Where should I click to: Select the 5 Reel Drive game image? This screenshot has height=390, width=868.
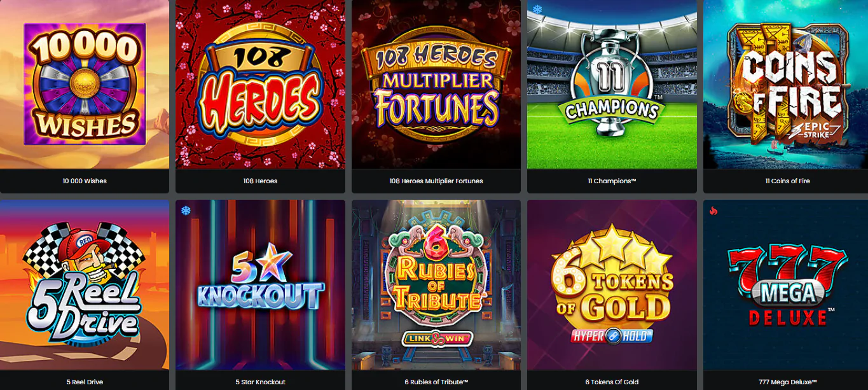coord(85,285)
